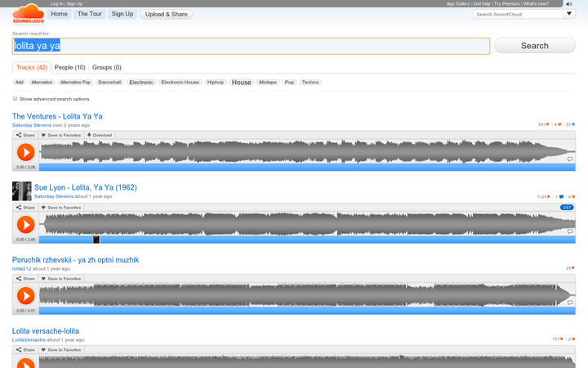
Task: Open The Ventures - Lolita Ya Ya title
Action: click(57, 116)
